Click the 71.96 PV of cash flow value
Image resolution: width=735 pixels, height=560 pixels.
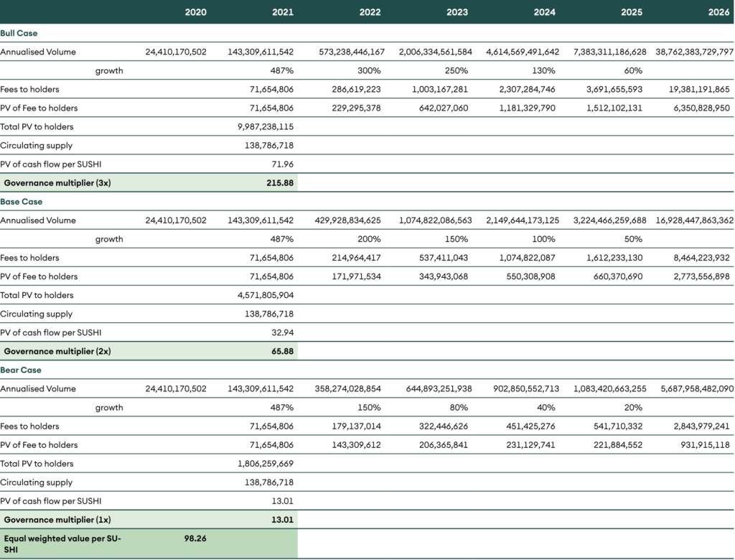tap(282, 164)
